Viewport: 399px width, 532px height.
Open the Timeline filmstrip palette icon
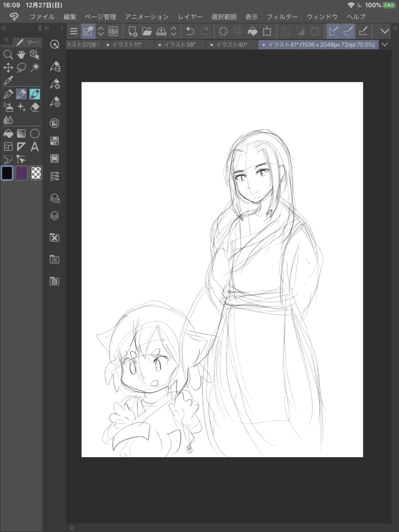[54, 158]
